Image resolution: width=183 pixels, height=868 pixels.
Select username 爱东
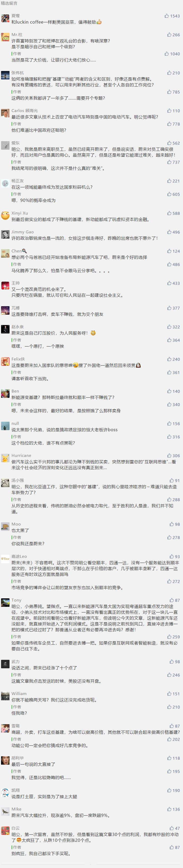point(16,143)
